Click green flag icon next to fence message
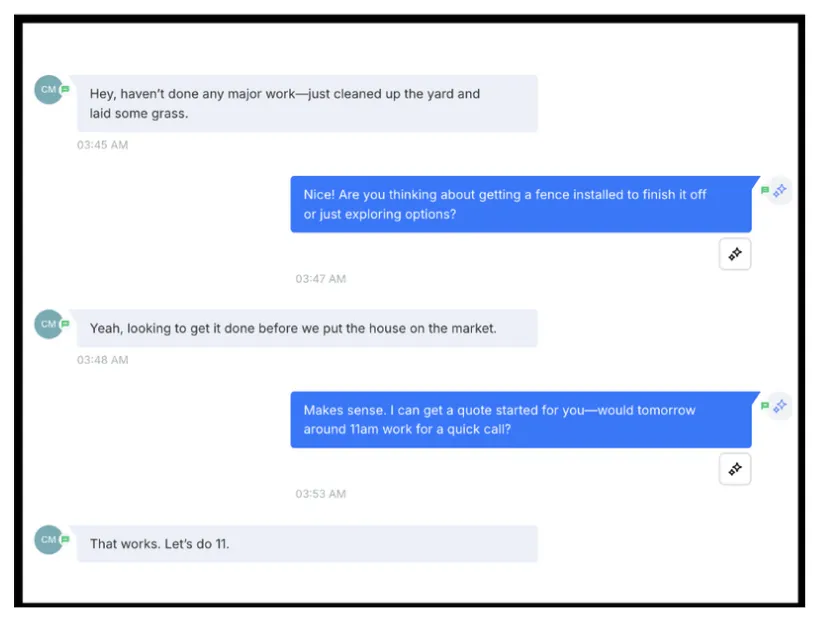Screen dimensions: 820x620 tap(765, 190)
